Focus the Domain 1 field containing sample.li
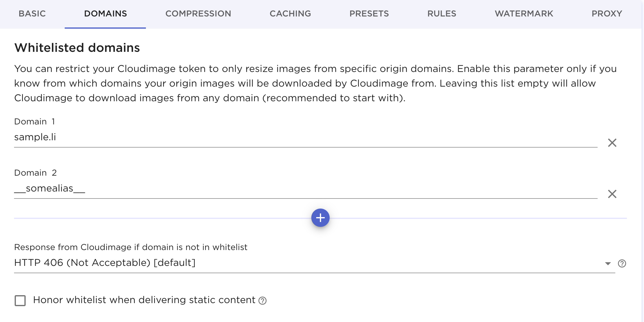This screenshot has height=322, width=644. point(305,137)
